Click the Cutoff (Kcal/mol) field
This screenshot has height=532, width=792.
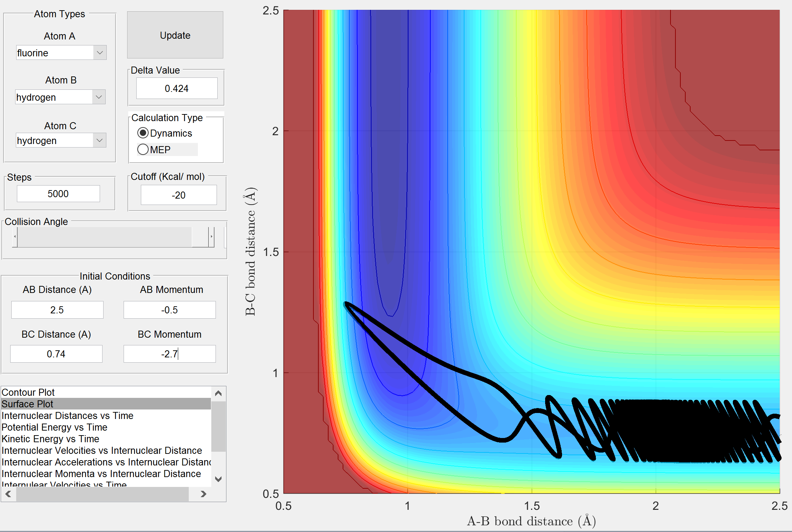pos(179,195)
